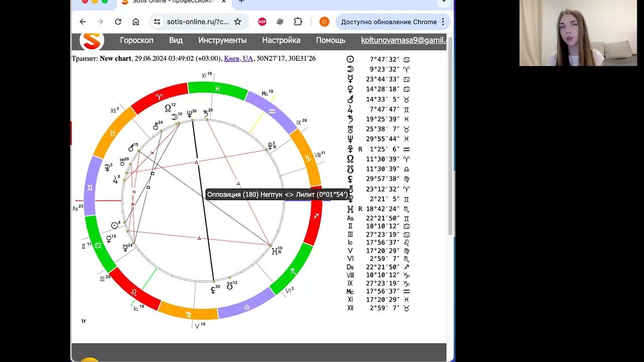
Task: Open the Помощь menu
Action: [x=331, y=40]
